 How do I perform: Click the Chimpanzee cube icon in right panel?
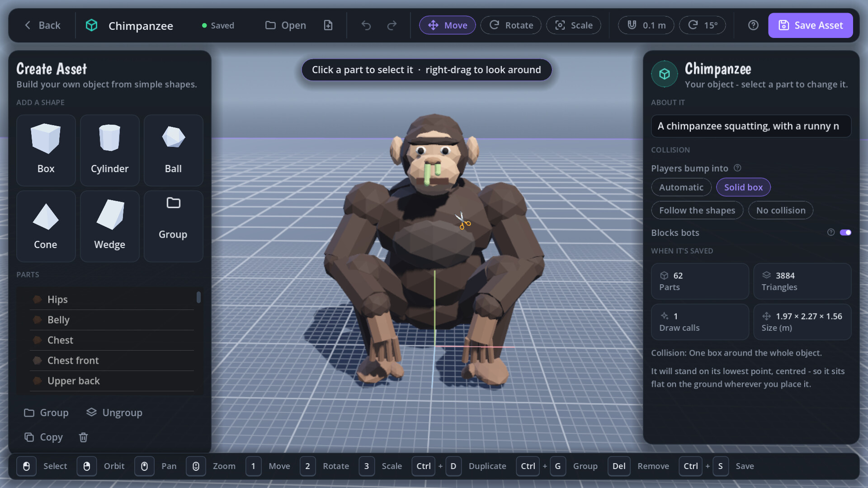point(665,74)
